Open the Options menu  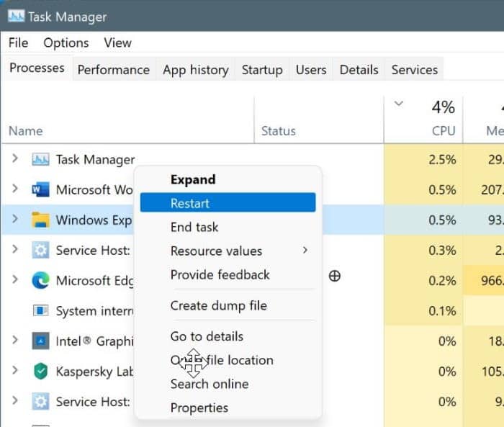66,43
